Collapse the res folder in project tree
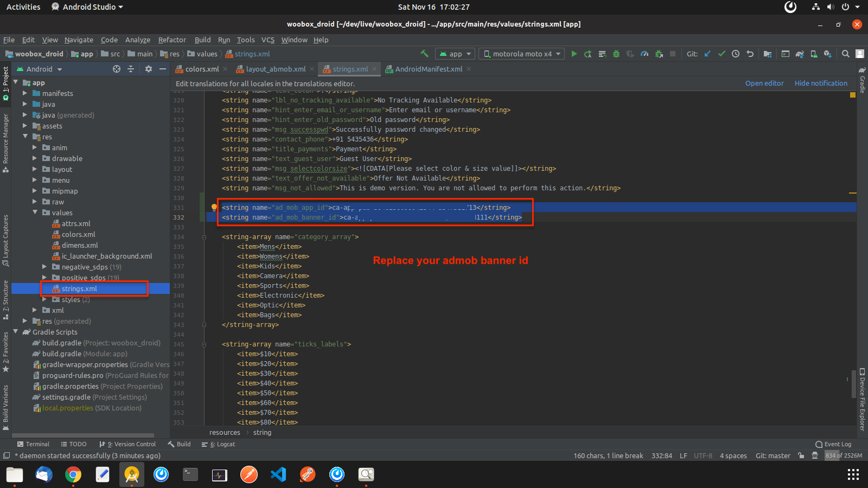Viewport: 868px width, 488px height. (25, 137)
